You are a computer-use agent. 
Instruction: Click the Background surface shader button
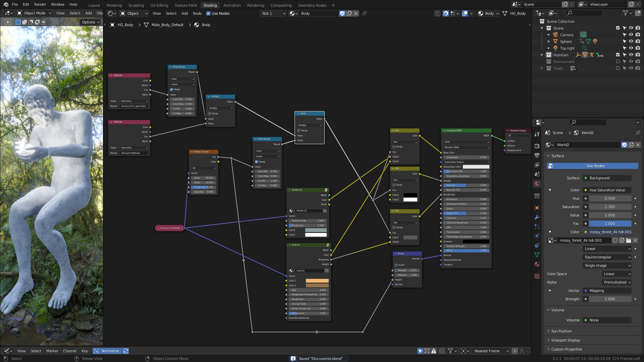pyautogui.click(x=607, y=178)
